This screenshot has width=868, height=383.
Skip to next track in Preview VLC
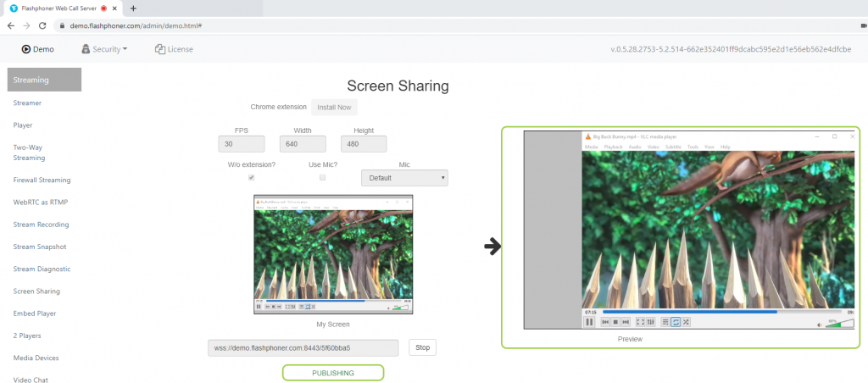tap(626, 321)
